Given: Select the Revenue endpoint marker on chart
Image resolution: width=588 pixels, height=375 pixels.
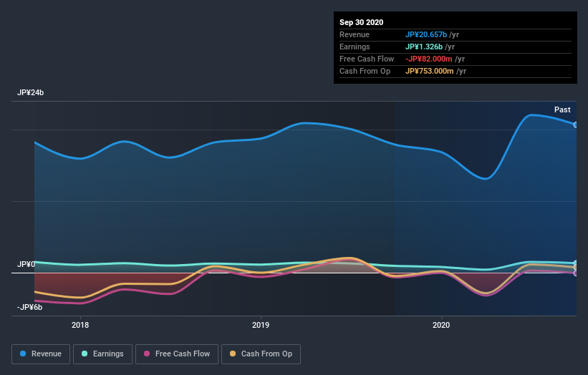Looking at the screenshot, I should (x=576, y=125).
